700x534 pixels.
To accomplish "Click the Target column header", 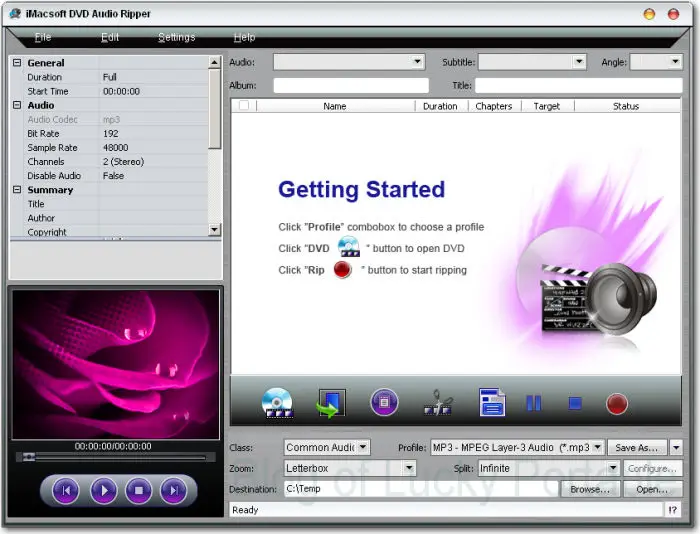I will coord(547,106).
